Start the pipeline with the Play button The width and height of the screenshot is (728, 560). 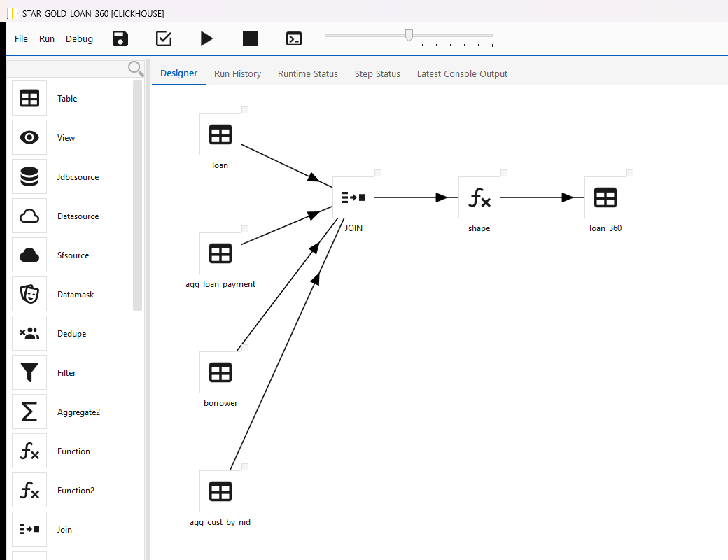(206, 38)
